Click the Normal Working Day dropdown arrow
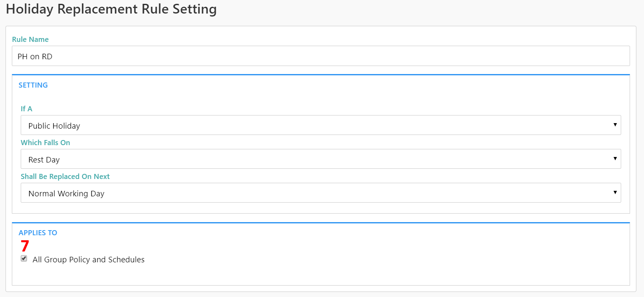 pos(614,193)
